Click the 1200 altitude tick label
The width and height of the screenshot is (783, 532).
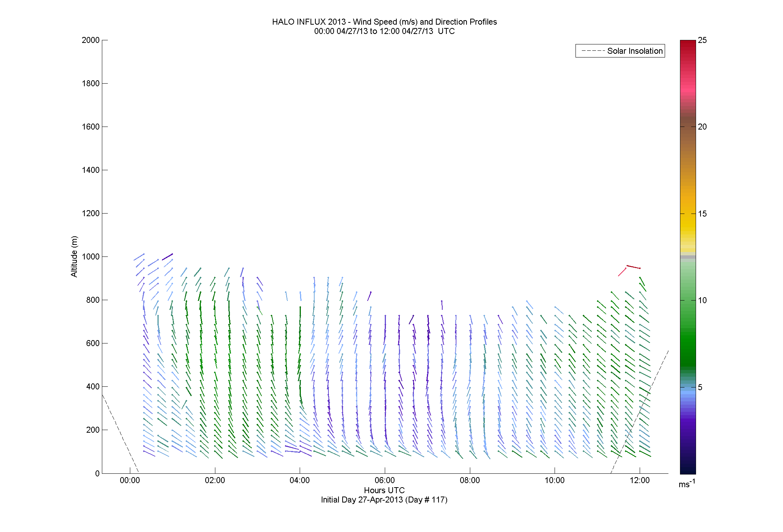[91, 213]
